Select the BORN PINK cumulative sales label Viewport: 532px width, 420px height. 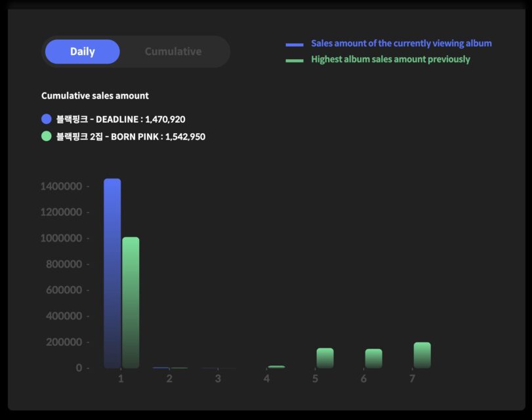click(131, 136)
